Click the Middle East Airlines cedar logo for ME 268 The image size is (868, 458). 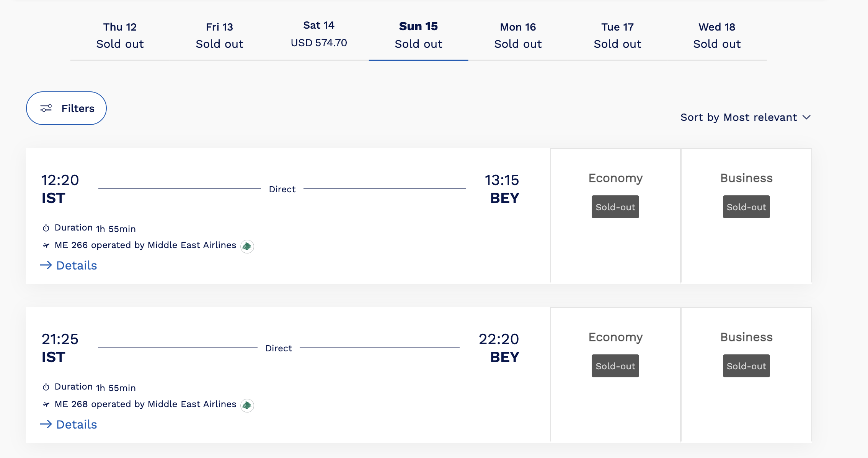point(247,405)
